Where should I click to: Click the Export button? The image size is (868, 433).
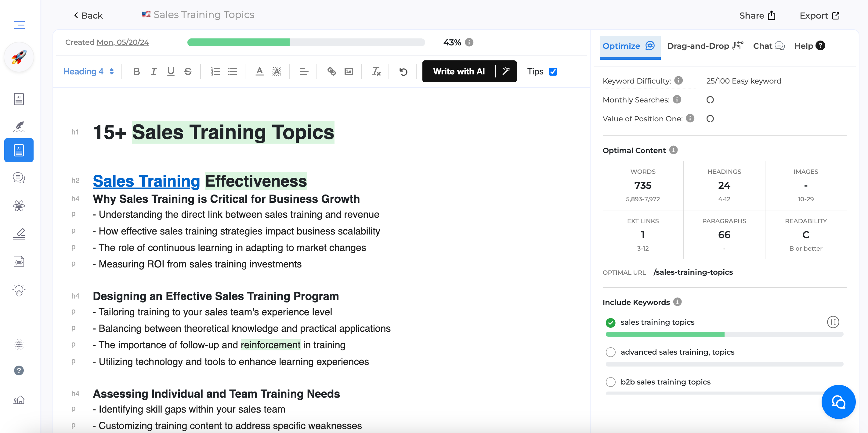[819, 16]
